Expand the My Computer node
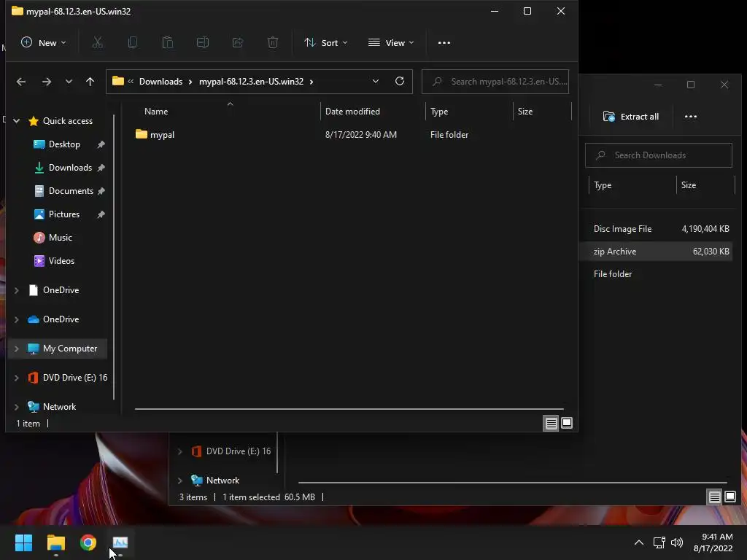Viewport: 747px width, 560px height. pos(16,349)
